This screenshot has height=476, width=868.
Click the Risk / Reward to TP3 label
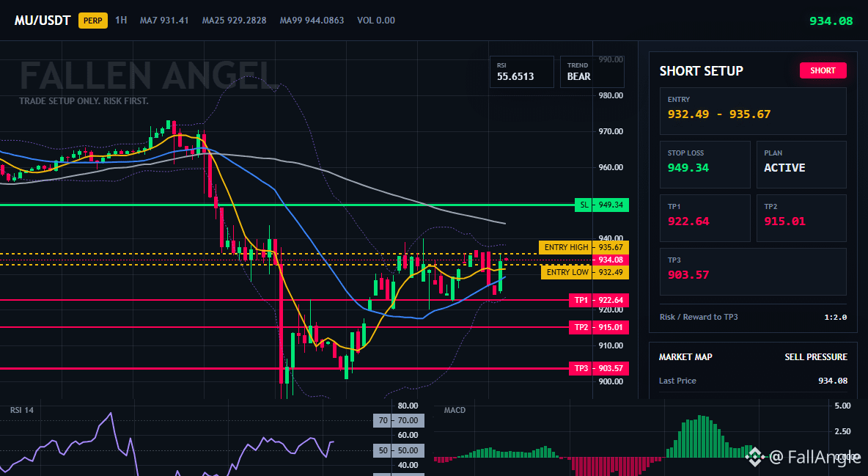699,317
